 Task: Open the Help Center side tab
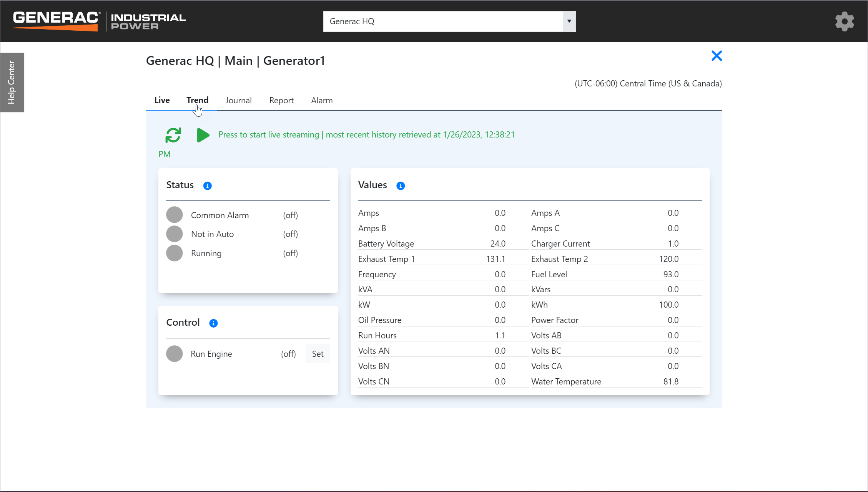[x=12, y=83]
